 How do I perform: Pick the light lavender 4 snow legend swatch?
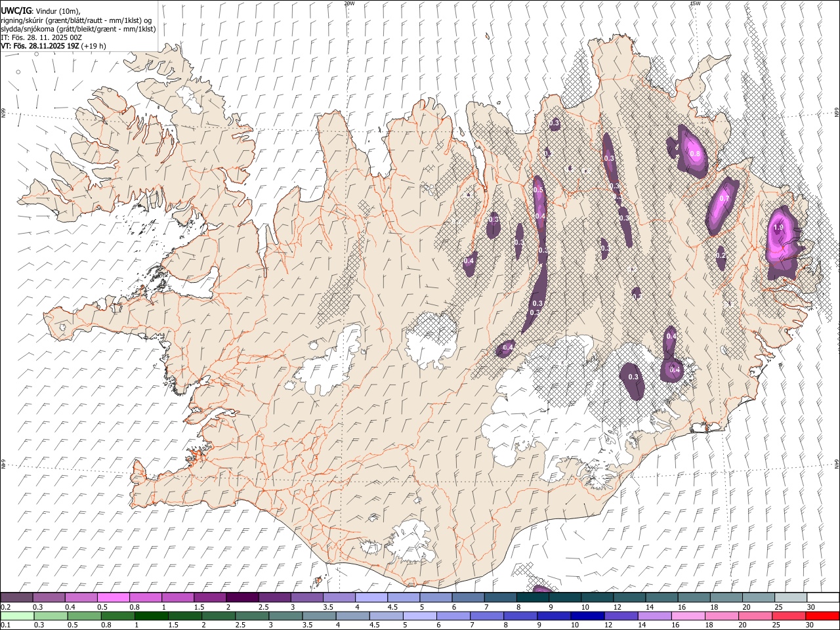tap(371, 597)
